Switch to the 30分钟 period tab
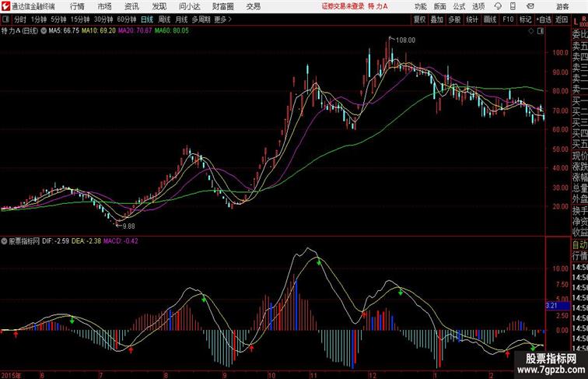Screen dimensions: 588x379 pyautogui.click(x=103, y=19)
